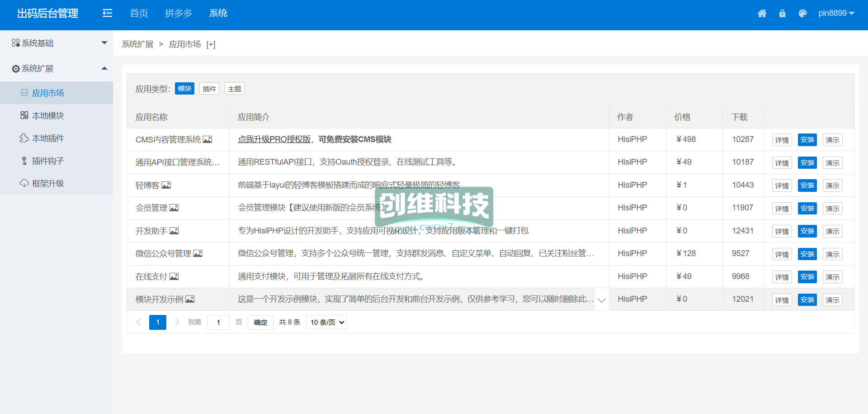Collapse the sidebar with the hamburger icon
Image resolution: width=868 pixels, height=414 pixels.
click(x=107, y=14)
